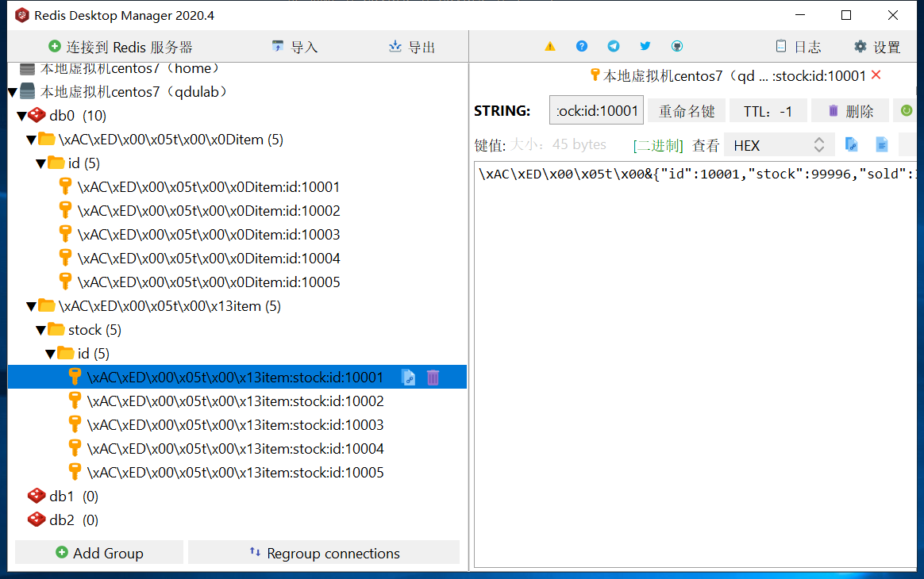This screenshot has height=579, width=924.
Task: Click inside the key value text area
Action: click(695, 363)
